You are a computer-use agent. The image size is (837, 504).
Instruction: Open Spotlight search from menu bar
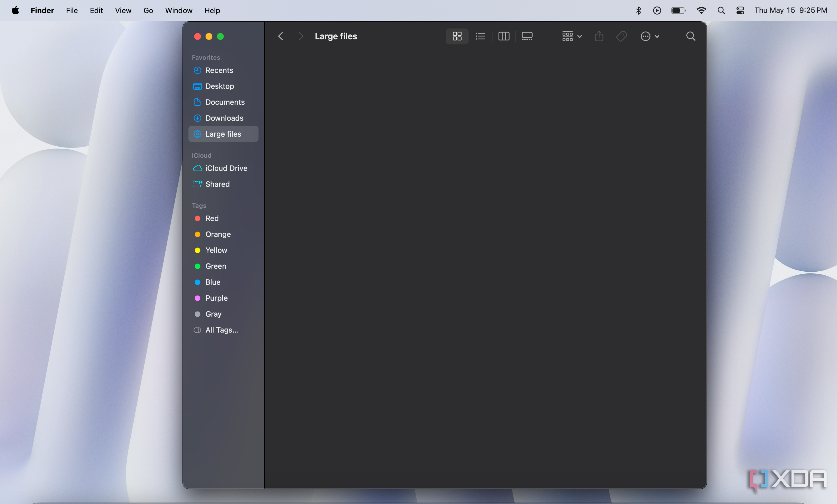click(x=721, y=11)
